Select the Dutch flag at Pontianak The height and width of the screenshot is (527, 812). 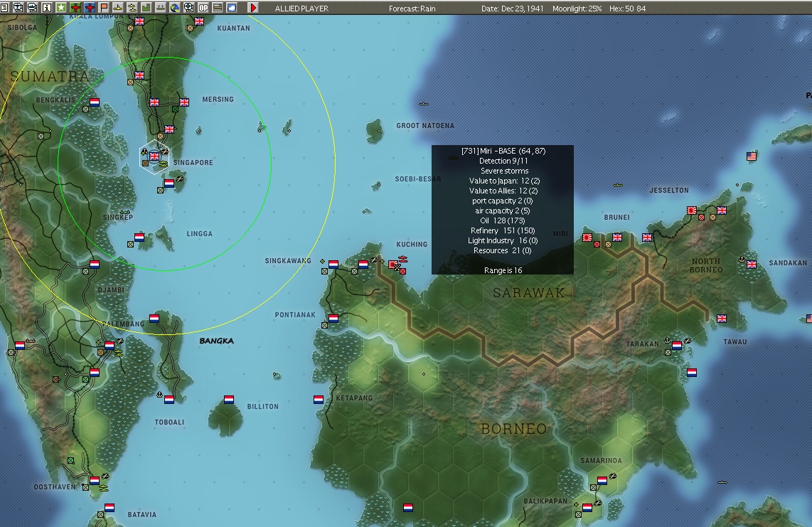[333, 318]
